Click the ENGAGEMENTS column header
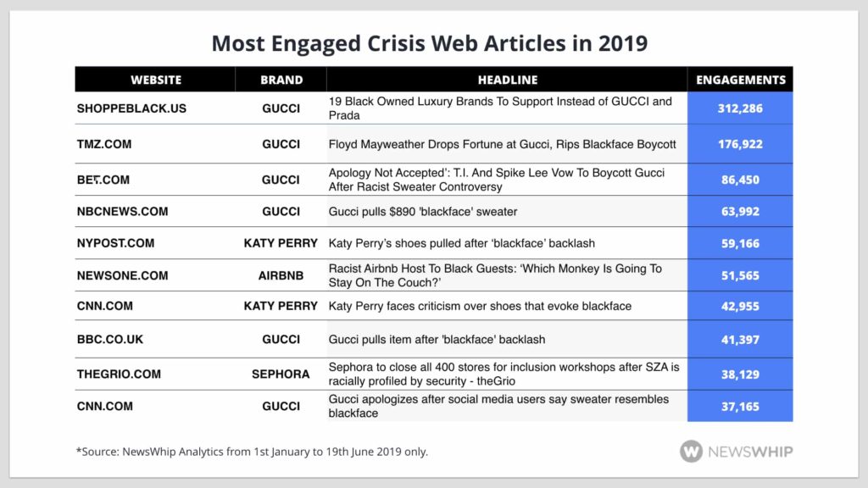Screen dimensions: 868x488 740,80
